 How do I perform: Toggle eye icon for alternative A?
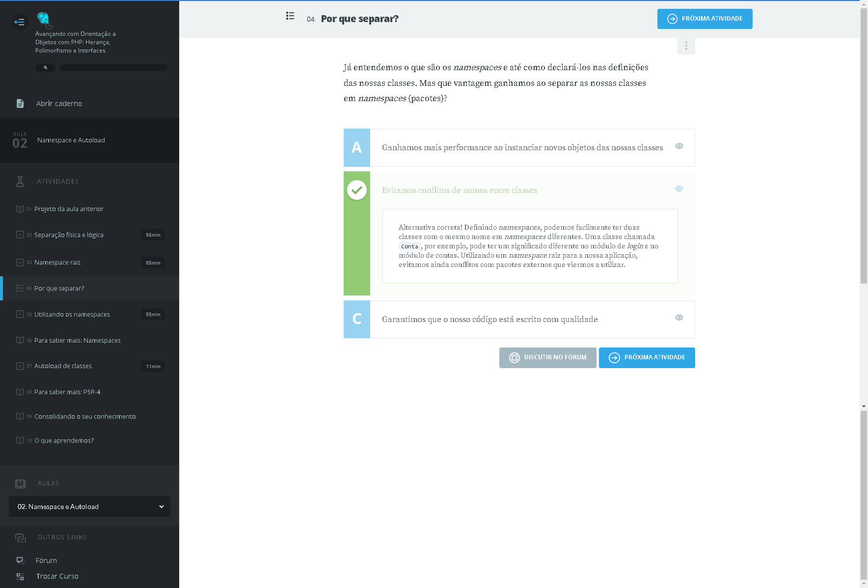pos(679,146)
